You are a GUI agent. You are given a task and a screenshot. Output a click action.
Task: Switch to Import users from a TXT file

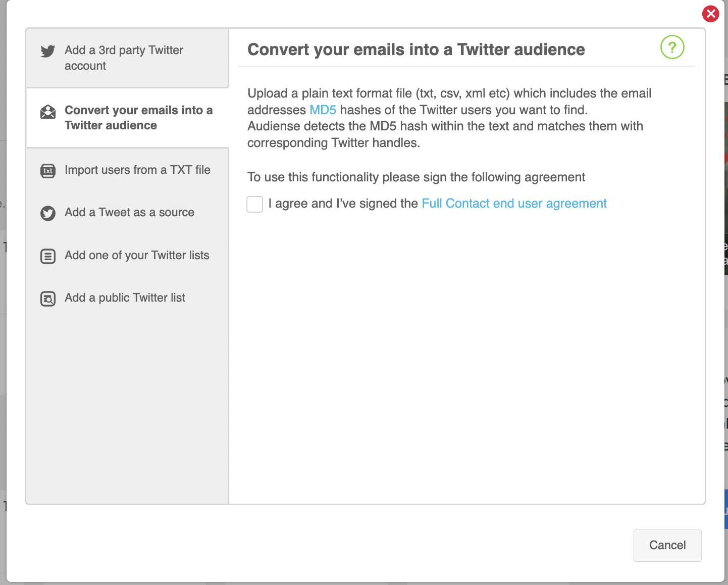click(x=128, y=170)
